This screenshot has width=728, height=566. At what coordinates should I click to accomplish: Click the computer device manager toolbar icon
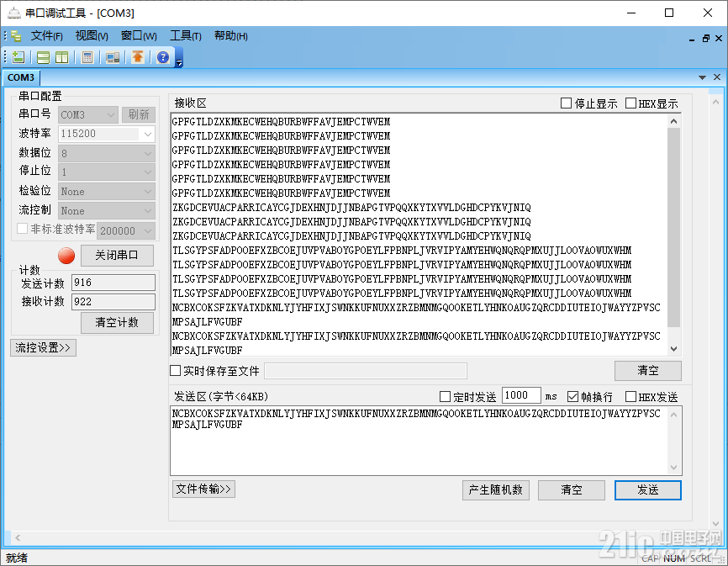[x=113, y=57]
